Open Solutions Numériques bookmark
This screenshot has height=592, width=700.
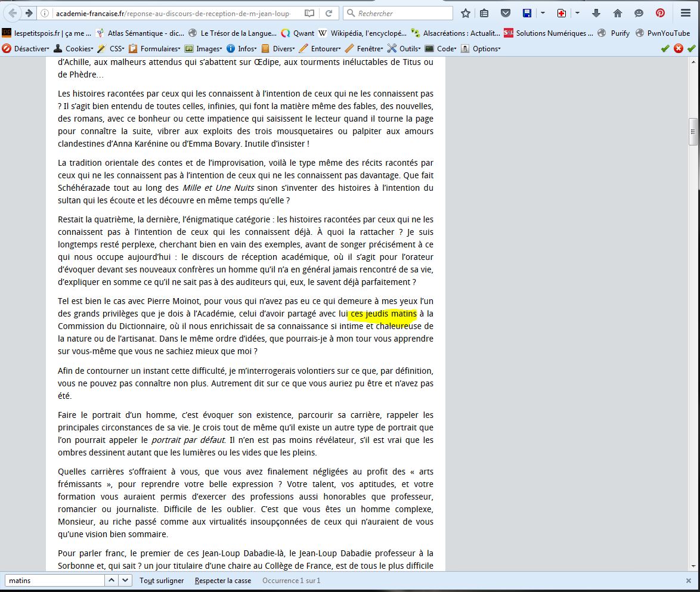tap(549, 33)
